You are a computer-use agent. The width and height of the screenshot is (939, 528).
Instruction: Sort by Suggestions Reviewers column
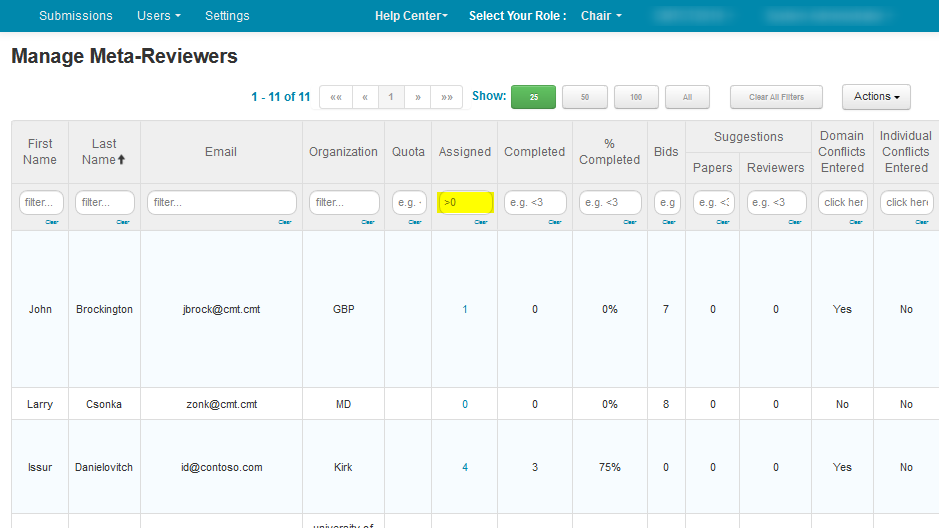click(776, 168)
